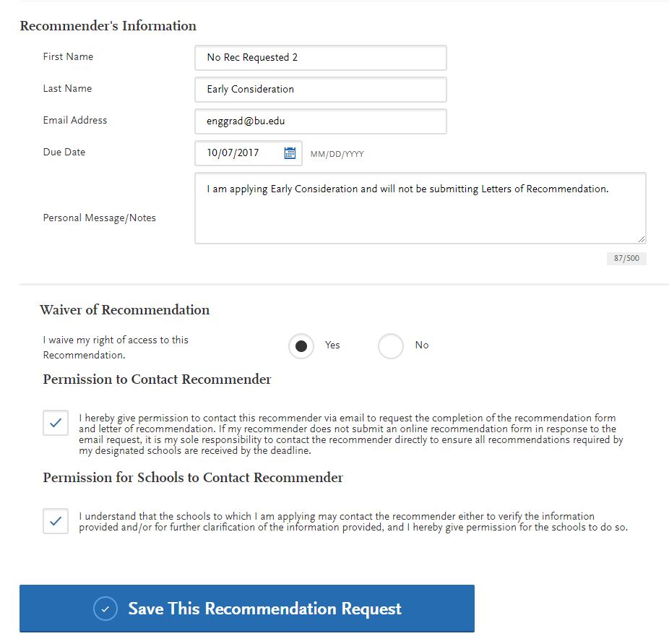Click the First Name input field

click(320, 58)
